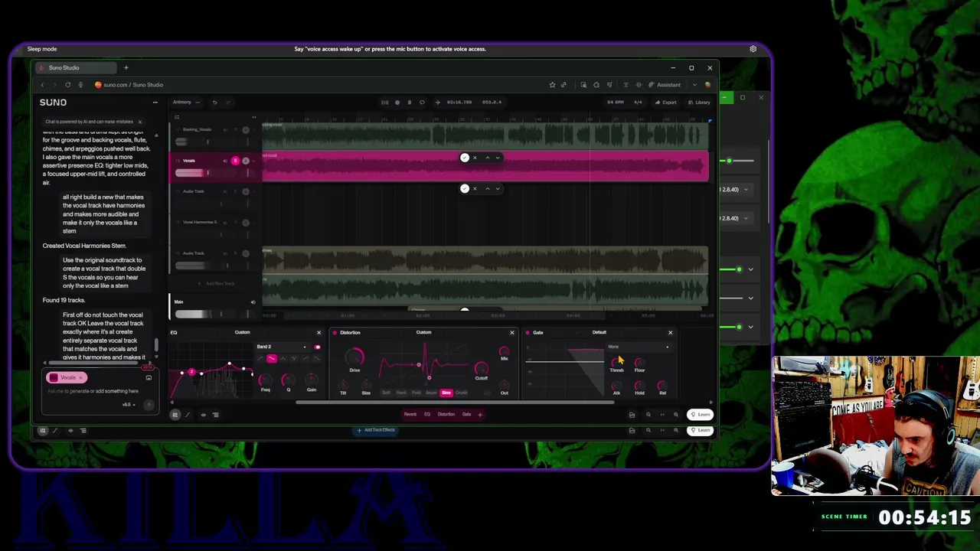
Task: Solo the Backing_Vocals track
Action: [235, 129]
